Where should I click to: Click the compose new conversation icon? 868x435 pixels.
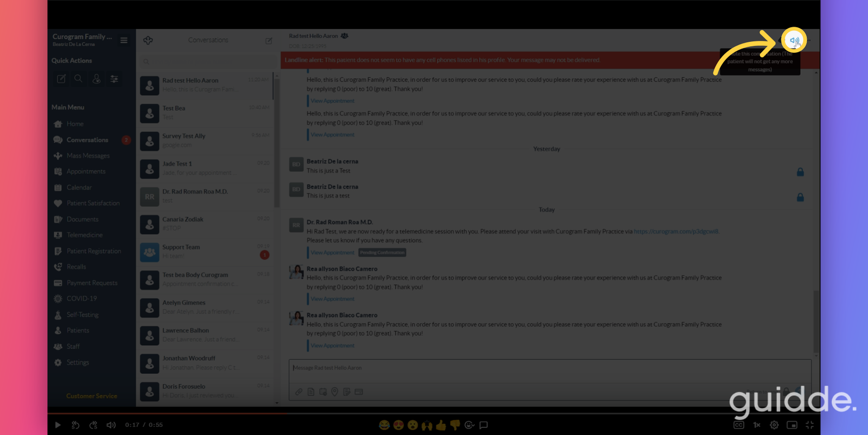coord(269,41)
